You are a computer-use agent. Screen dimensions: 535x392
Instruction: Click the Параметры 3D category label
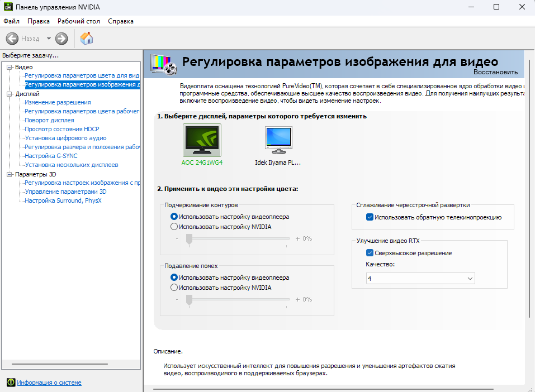click(x=35, y=174)
